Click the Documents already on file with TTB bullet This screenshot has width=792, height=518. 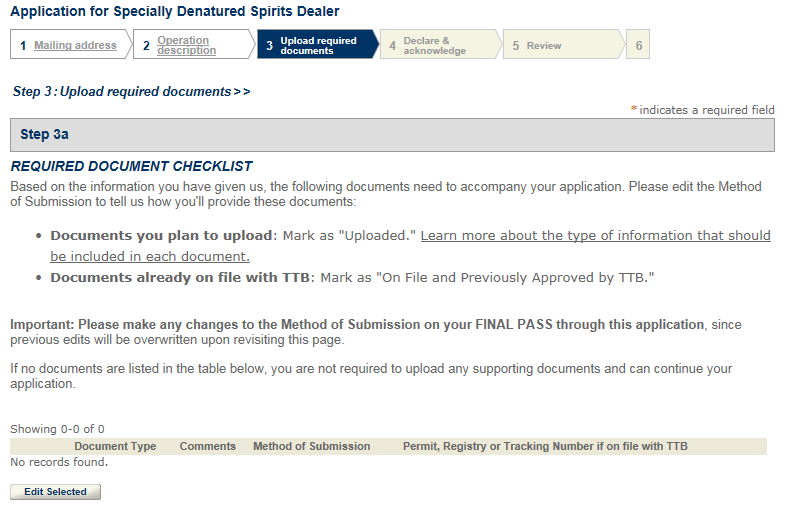351,276
